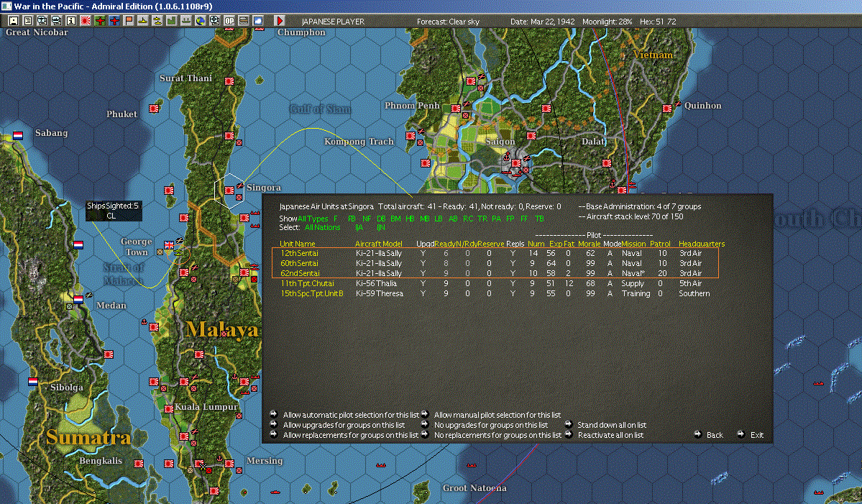Click the globe toolbar icon
862x504 pixels.
pos(201,21)
